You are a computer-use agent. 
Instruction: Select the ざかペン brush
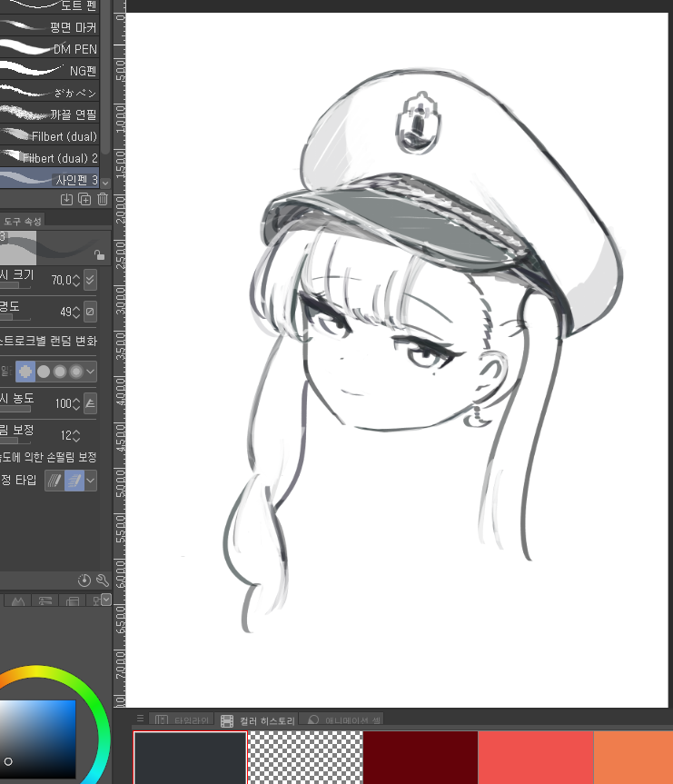50,93
